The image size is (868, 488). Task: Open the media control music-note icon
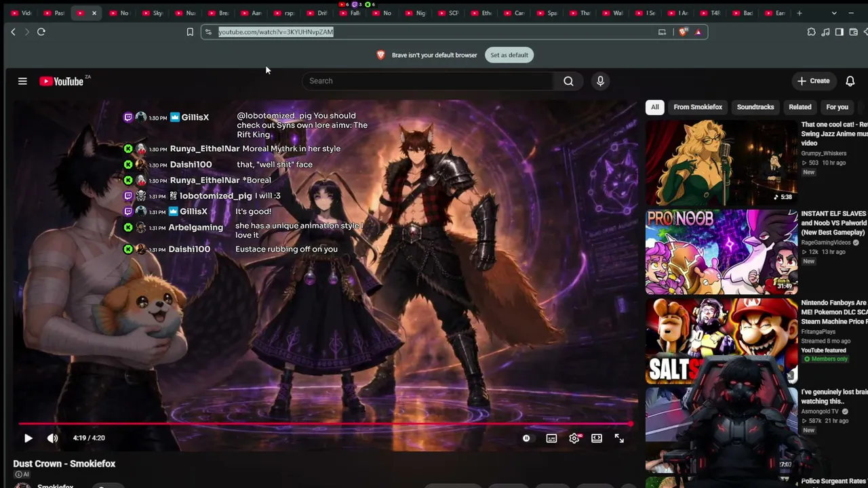pos(825,32)
